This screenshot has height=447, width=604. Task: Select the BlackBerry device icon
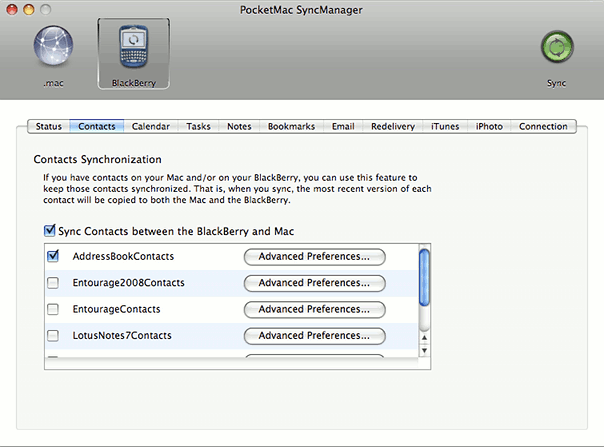click(133, 46)
